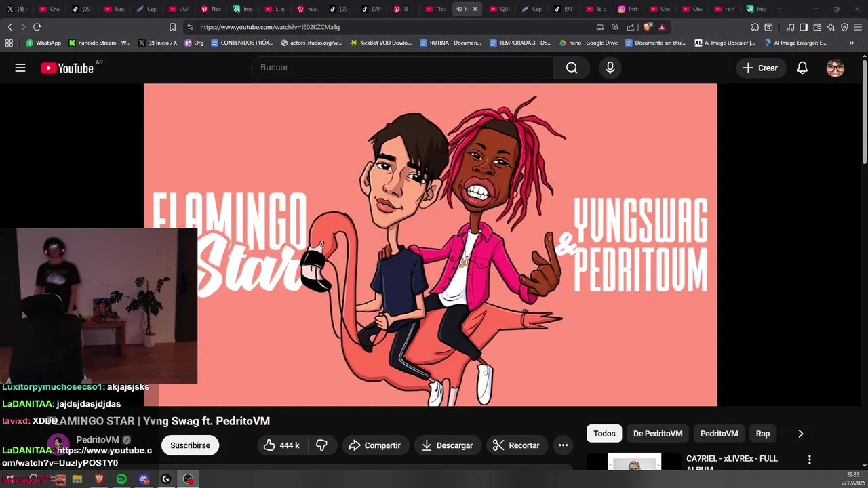Show more suggestion chips arrow
This screenshot has width=868, height=488.
point(800,434)
